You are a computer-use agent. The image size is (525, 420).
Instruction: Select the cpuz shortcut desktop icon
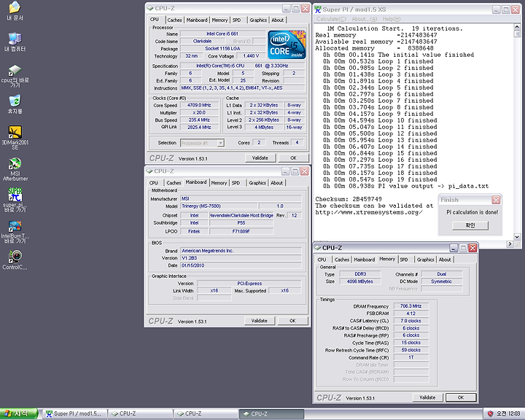click(15, 76)
